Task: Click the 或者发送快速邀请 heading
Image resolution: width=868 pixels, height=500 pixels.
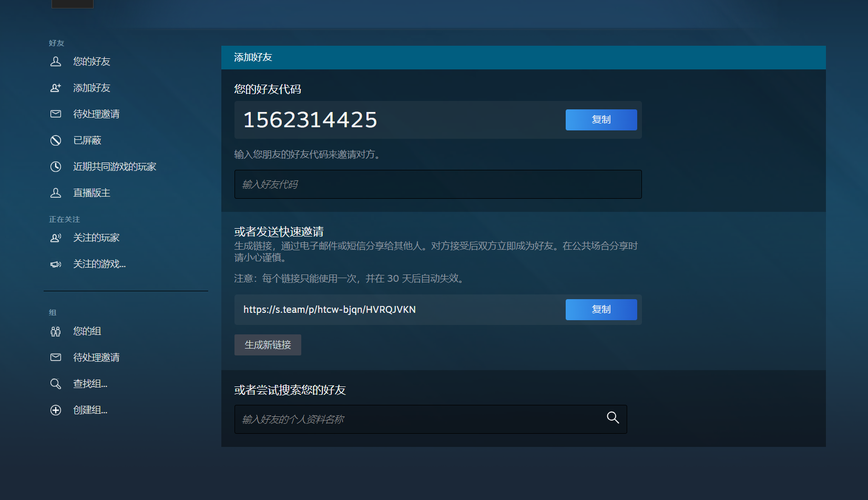Action: pyautogui.click(x=279, y=231)
